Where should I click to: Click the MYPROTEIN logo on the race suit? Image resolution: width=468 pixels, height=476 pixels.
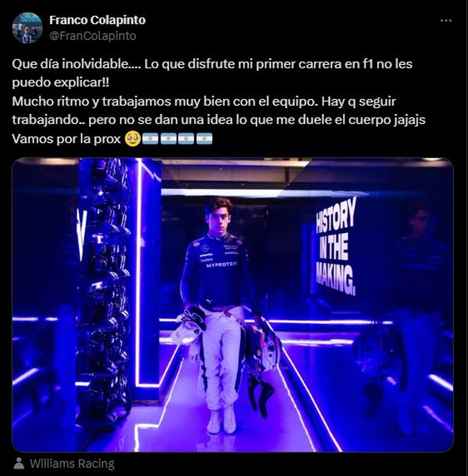(x=222, y=265)
